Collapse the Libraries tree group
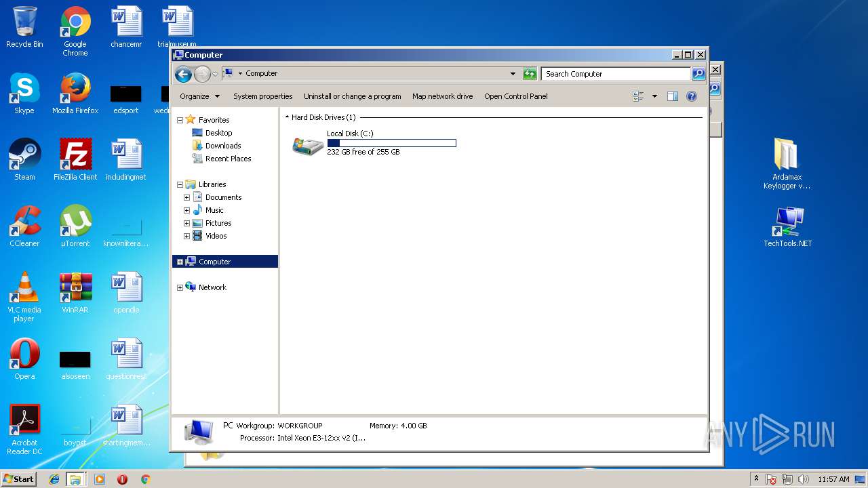This screenshot has height=488, width=868. [x=180, y=184]
